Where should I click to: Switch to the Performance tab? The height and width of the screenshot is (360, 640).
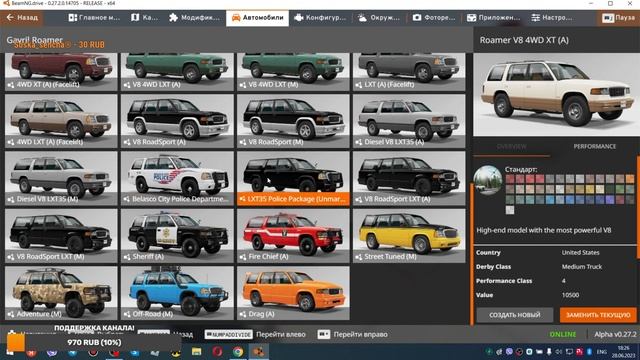coord(595,147)
